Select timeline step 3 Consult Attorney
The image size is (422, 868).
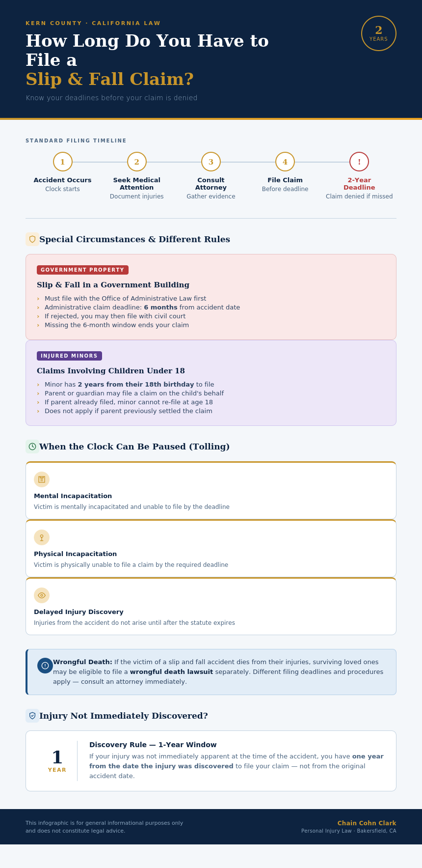coord(211,162)
